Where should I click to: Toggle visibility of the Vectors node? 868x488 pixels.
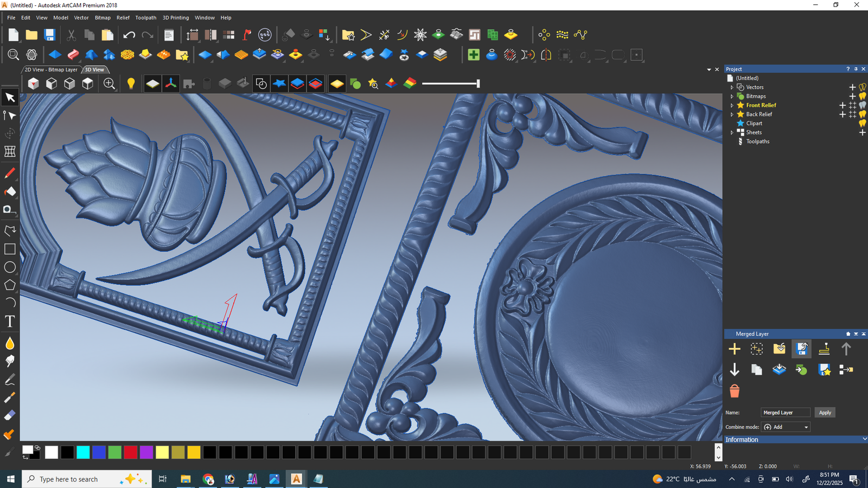(x=863, y=87)
